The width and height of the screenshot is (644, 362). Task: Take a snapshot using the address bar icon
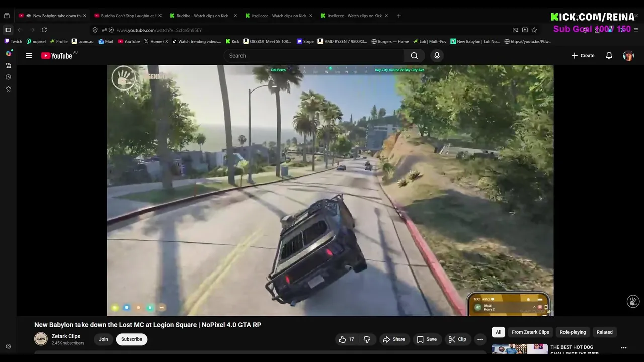515,30
